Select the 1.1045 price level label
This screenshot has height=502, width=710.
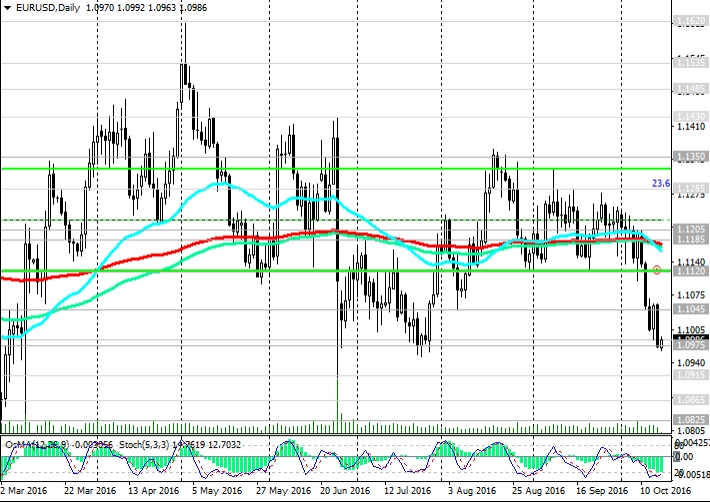[x=690, y=309]
